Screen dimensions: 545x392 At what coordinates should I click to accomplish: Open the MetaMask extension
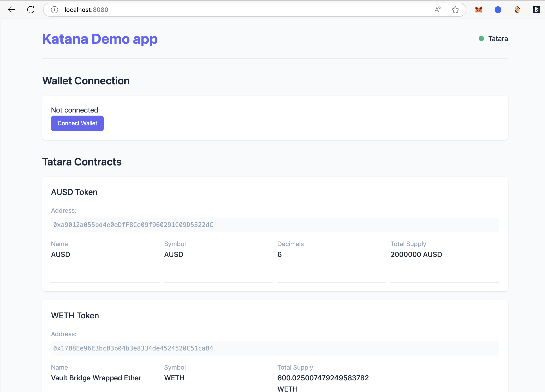pyautogui.click(x=478, y=10)
